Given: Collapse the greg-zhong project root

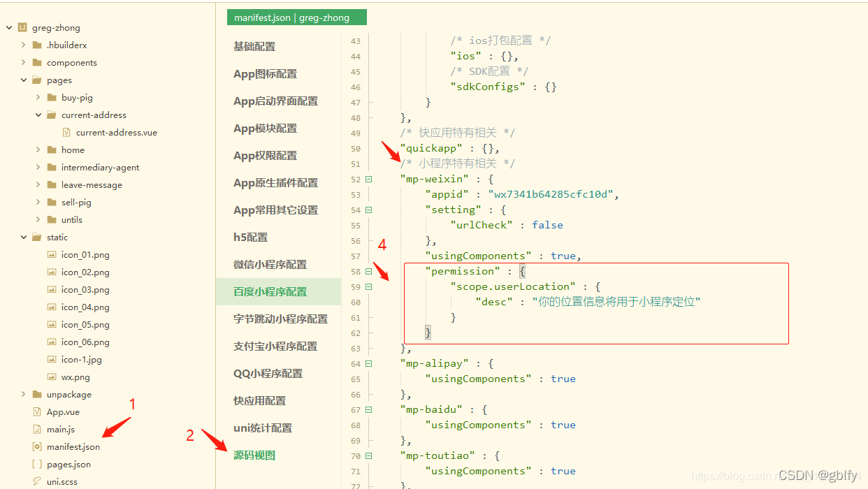Looking at the screenshot, I should 9,28.
